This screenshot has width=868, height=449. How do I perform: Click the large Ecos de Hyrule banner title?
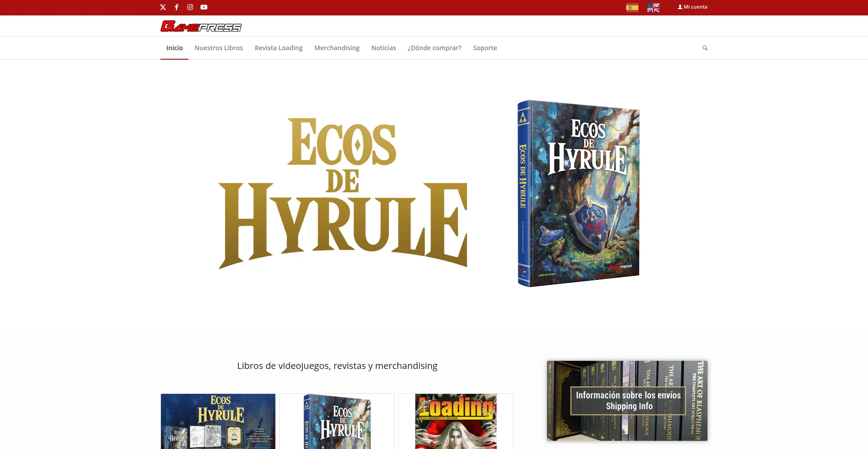[x=343, y=193]
